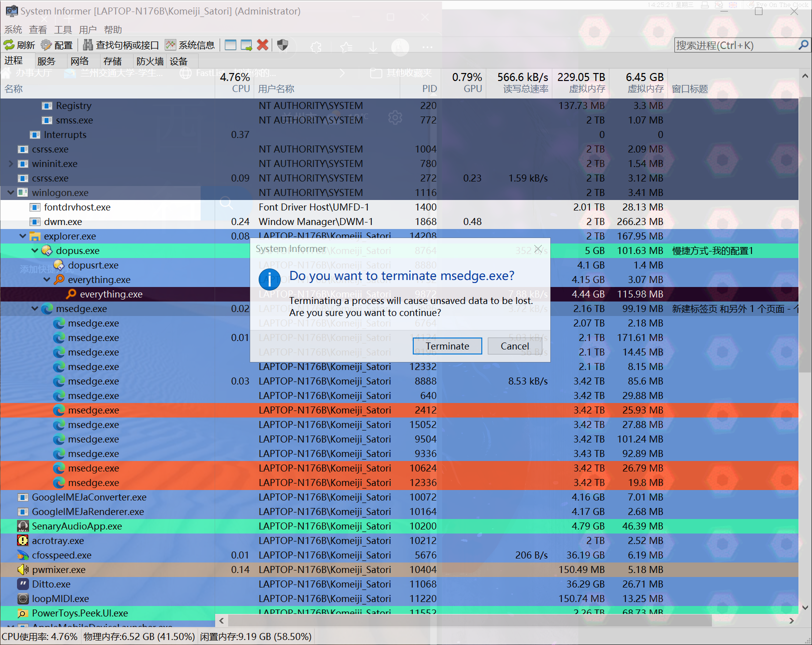This screenshot has width=812, height=645.
Task: Open System Information (系统信息) graph icon
Action: coord(171,45)
